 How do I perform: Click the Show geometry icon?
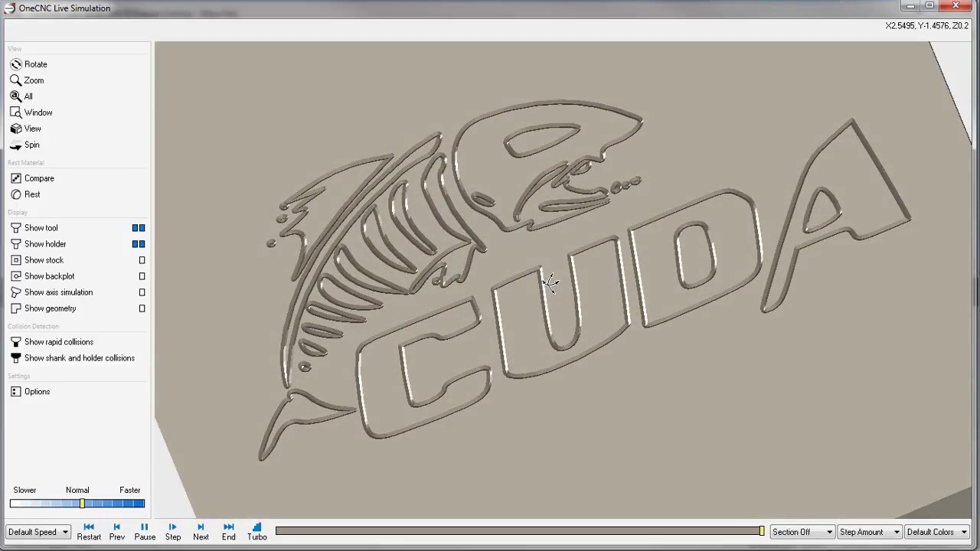pyautogui.click(x=15, y=308)
